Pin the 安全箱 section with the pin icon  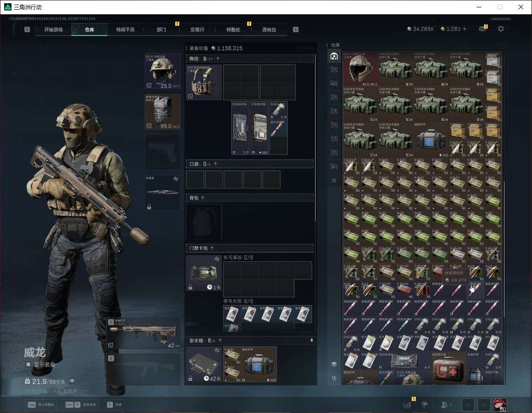tap(312, 340)
